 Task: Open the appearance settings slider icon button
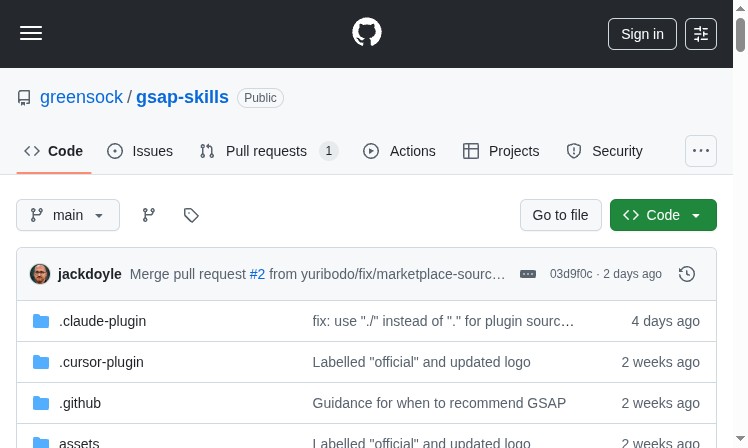tap(701, 34)
